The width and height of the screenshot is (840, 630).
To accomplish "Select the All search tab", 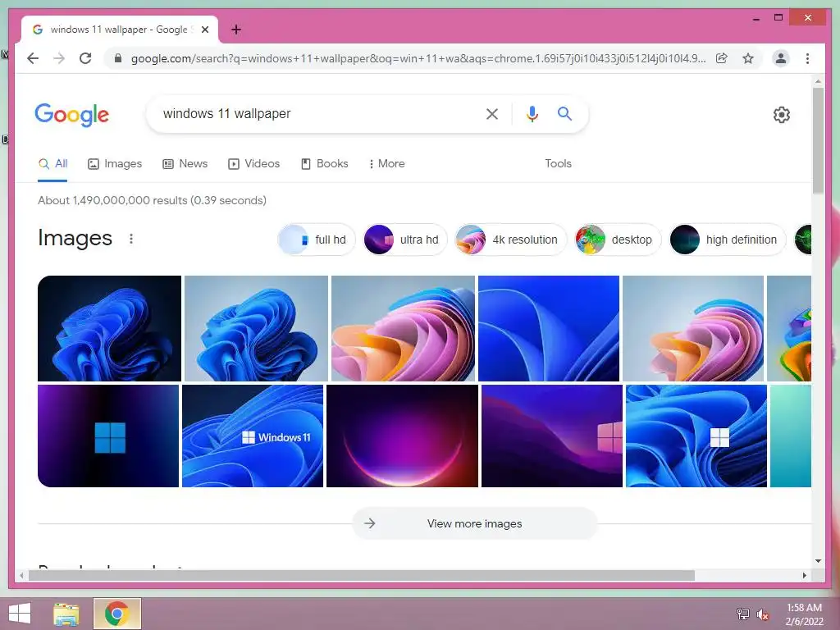I will pos(52,163).
